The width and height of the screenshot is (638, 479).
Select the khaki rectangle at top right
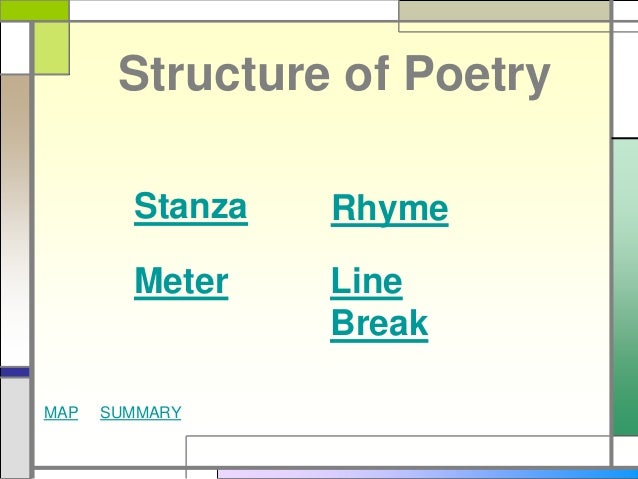[x=505, y=11]
